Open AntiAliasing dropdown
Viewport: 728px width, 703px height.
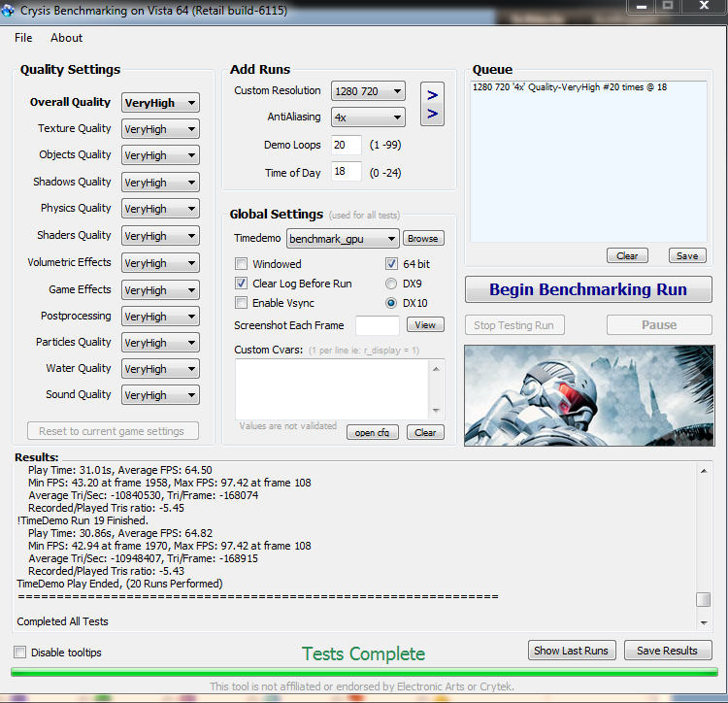click(368, 117)
